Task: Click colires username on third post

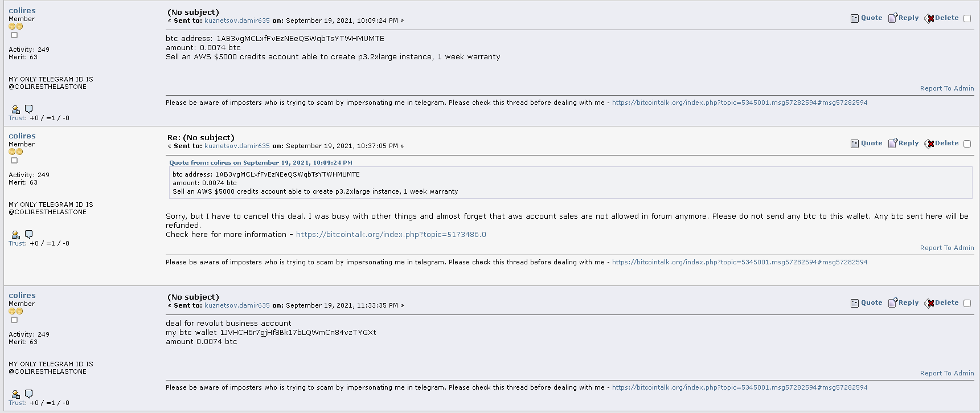Action: [22, 295]
